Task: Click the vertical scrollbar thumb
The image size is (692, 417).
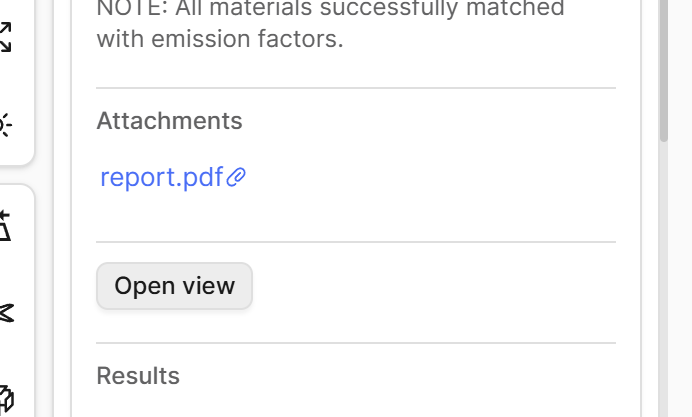Action: point(663,71)
